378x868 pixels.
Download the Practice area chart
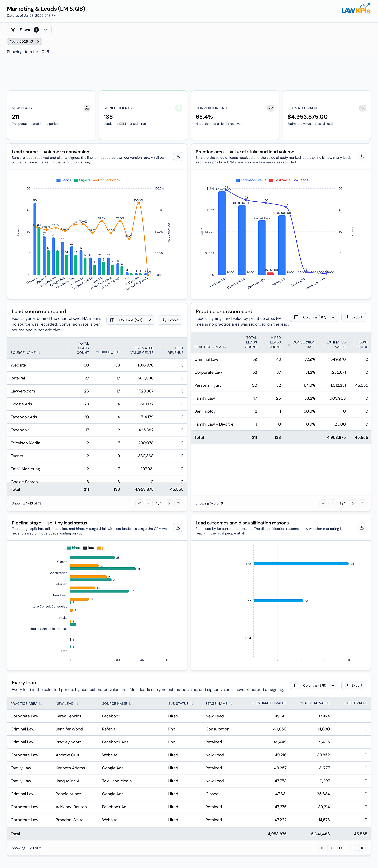point(361,156)
